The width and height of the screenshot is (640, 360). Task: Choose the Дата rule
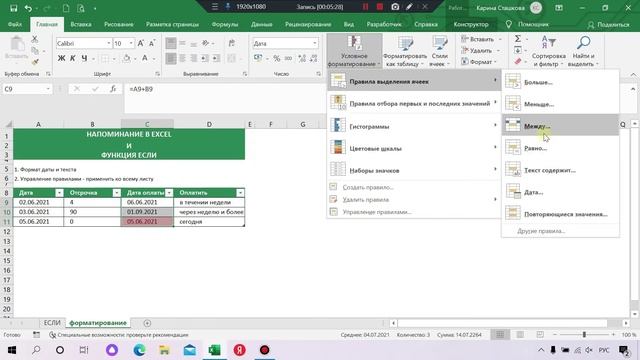(x=560, y=192)
